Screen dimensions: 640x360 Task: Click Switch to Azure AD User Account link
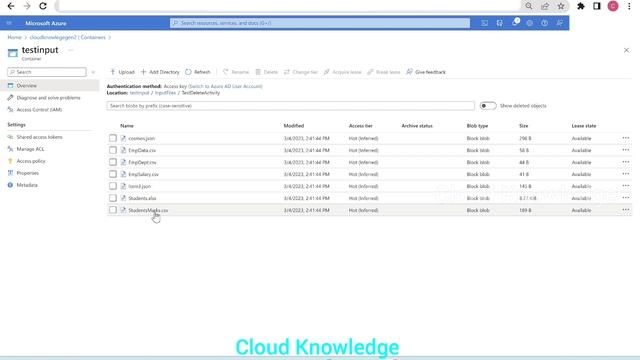coord(225,87)
